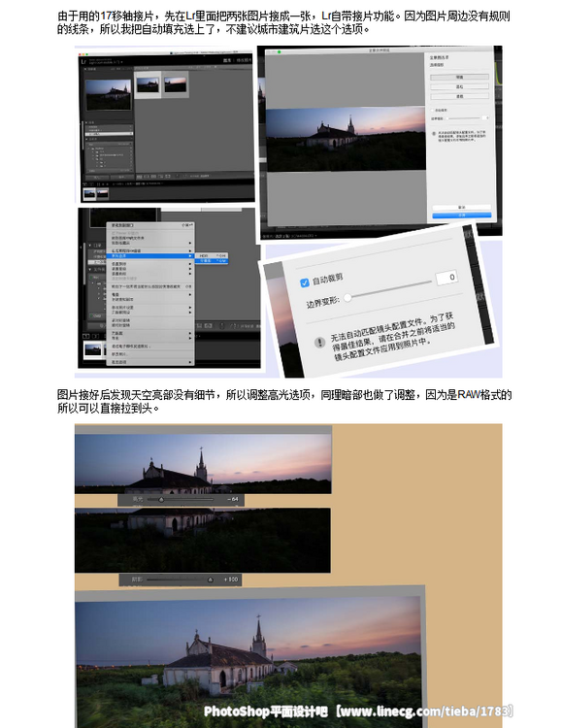Click the final brightened church panorama image
Image resolution: width=562 pixels, height=728 pixels.
pos(248,662)
